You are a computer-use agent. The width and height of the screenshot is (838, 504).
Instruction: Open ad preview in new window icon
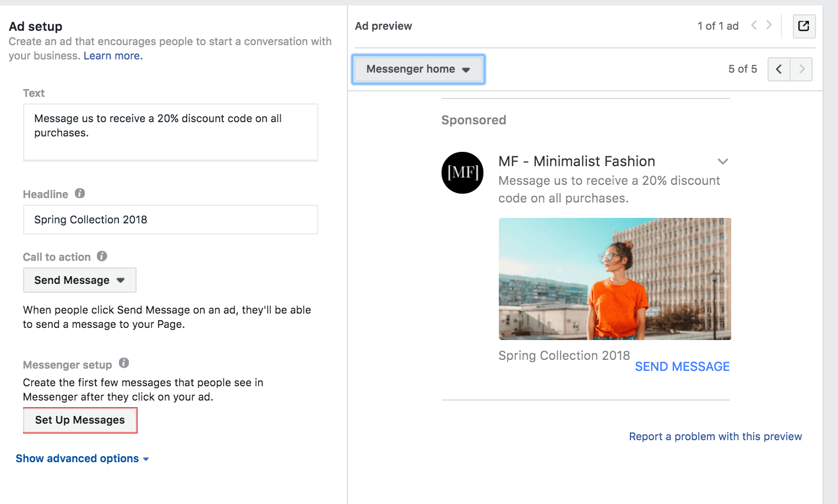pos(803,26)
